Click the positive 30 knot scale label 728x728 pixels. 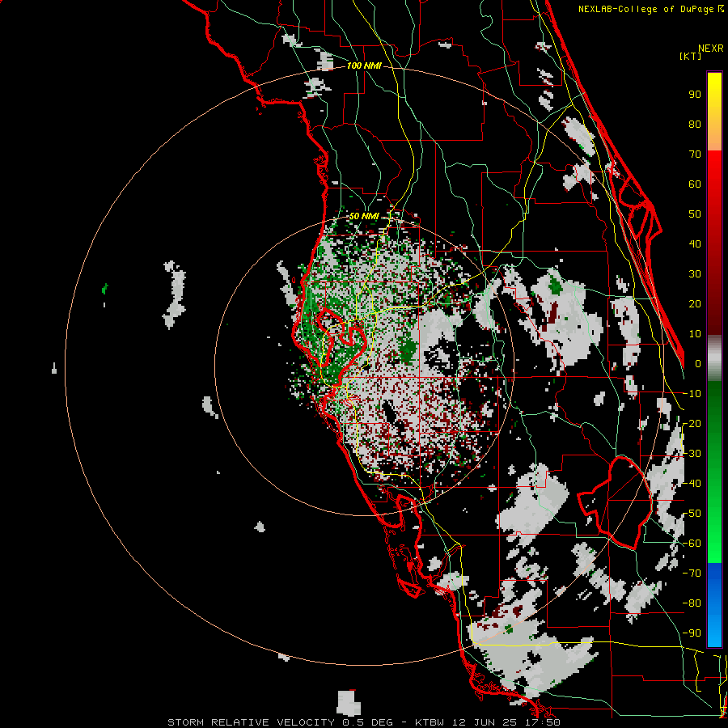(695, 274)
